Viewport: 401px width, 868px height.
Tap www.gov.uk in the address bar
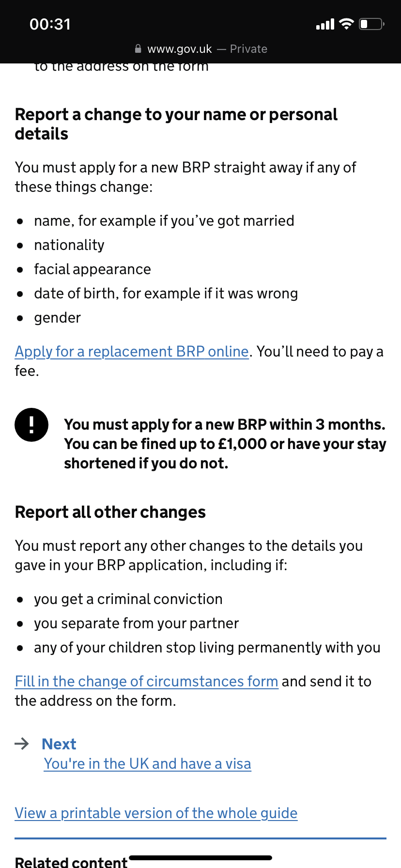click(180, 48)
